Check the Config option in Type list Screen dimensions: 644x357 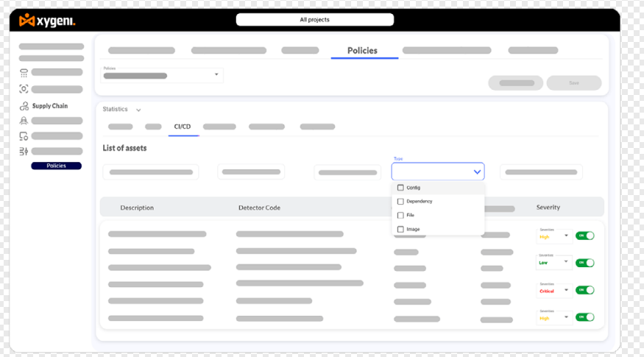[400, 188]
